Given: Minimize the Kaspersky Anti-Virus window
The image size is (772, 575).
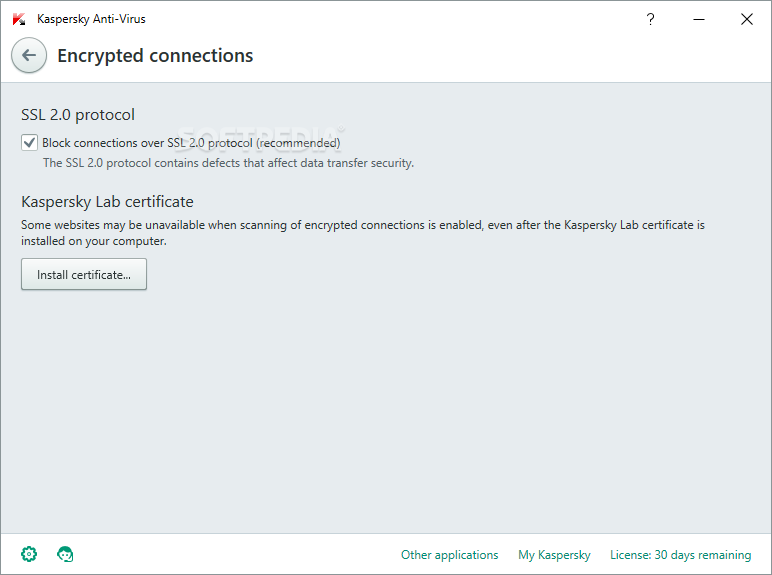Looking at the screenshot, I should click(699, 19).
